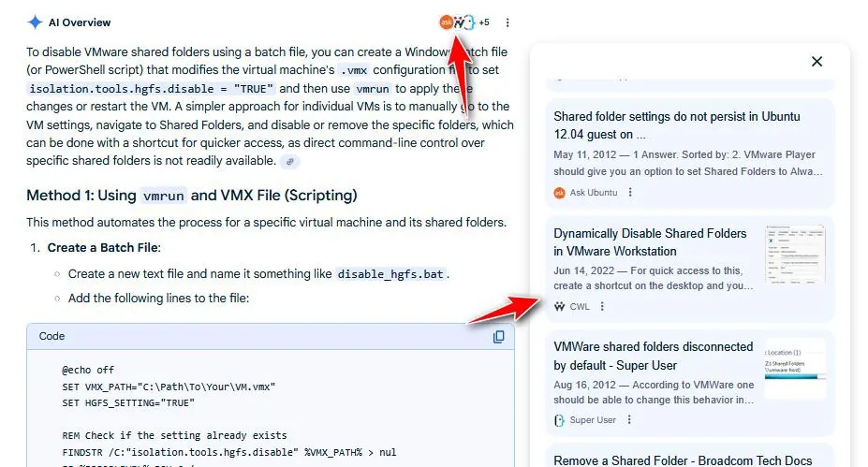Open more options for Ask Ubuntu source

630,193
